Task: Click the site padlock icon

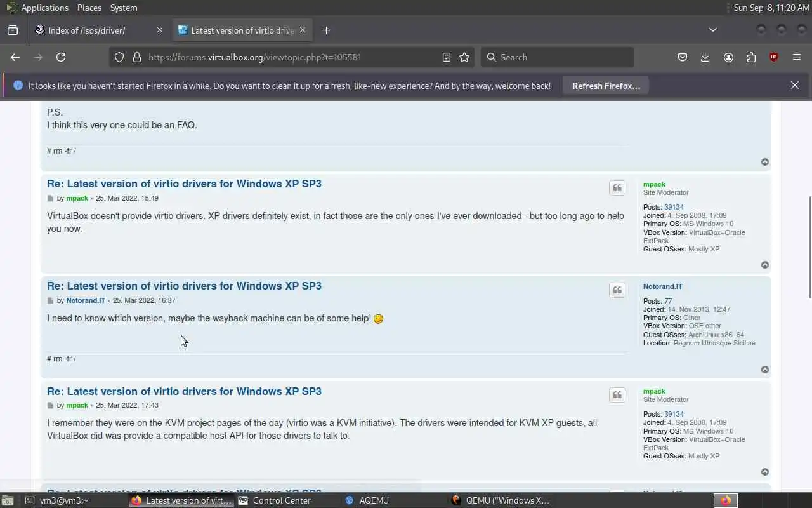Action: pyautogui.click(x=136, y=57)
